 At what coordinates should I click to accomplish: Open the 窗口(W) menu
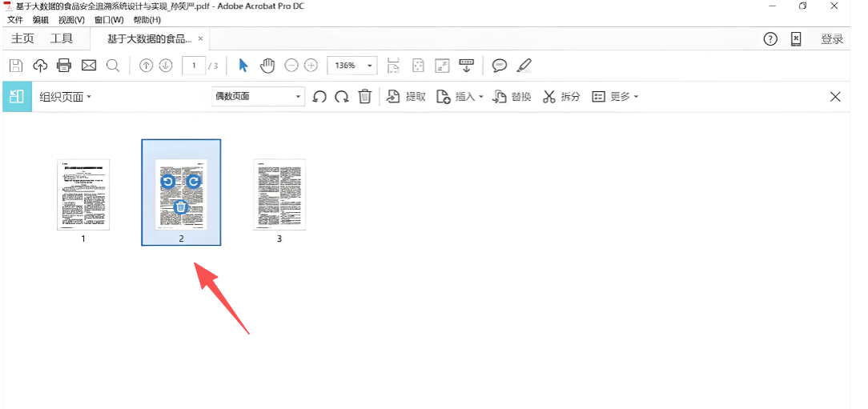pyautogui.click(x=109, y=20)
